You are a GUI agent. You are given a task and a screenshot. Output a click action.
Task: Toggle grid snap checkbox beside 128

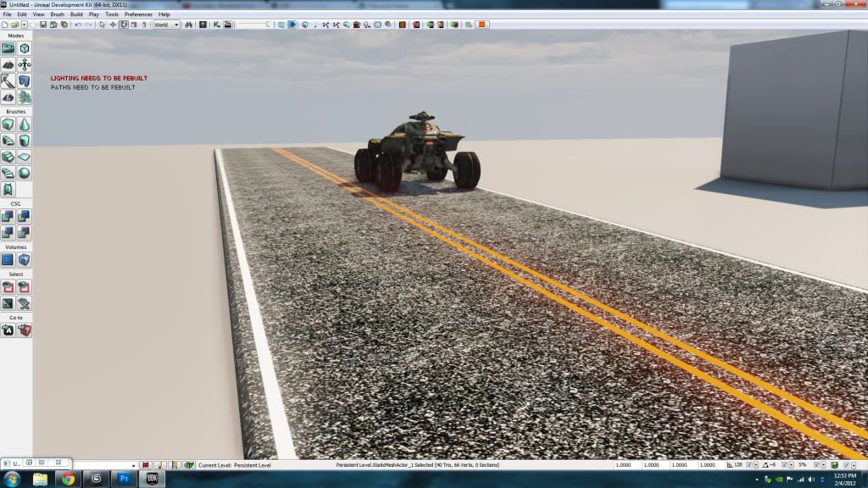[749, 465]
